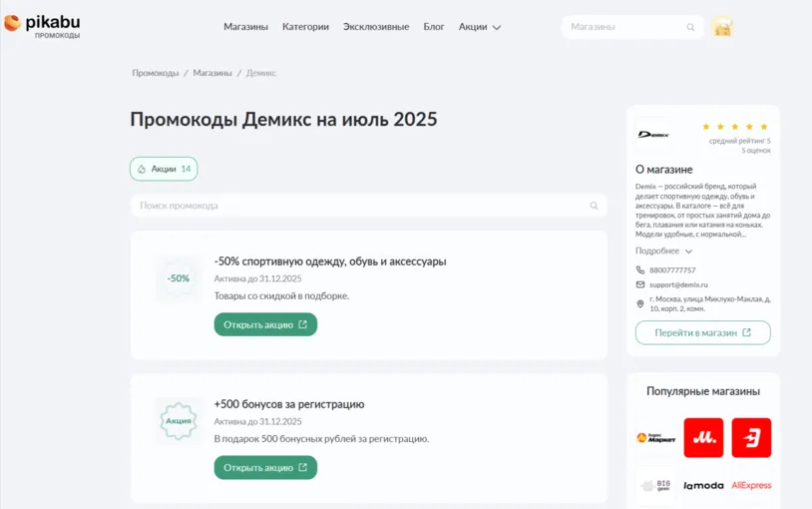Click the search magnifier in the header Магазины field
812x509 pixels.
tap(690, 27)
